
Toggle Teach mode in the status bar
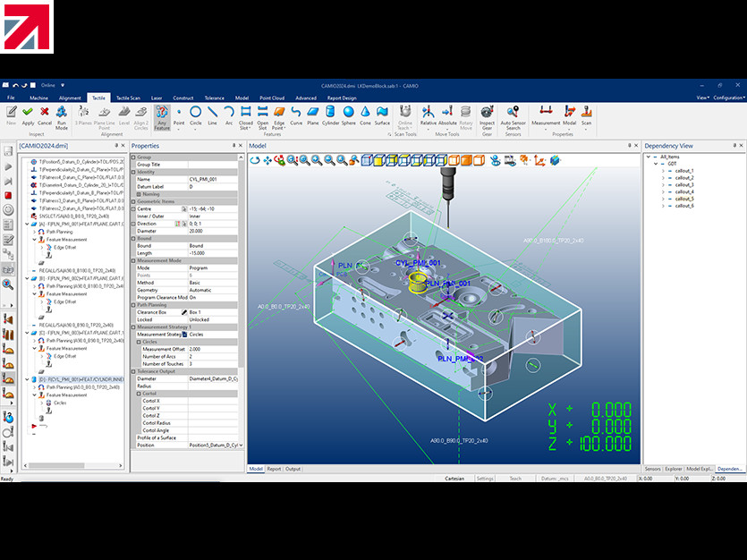pyautogui.click(x=515, y=479)
